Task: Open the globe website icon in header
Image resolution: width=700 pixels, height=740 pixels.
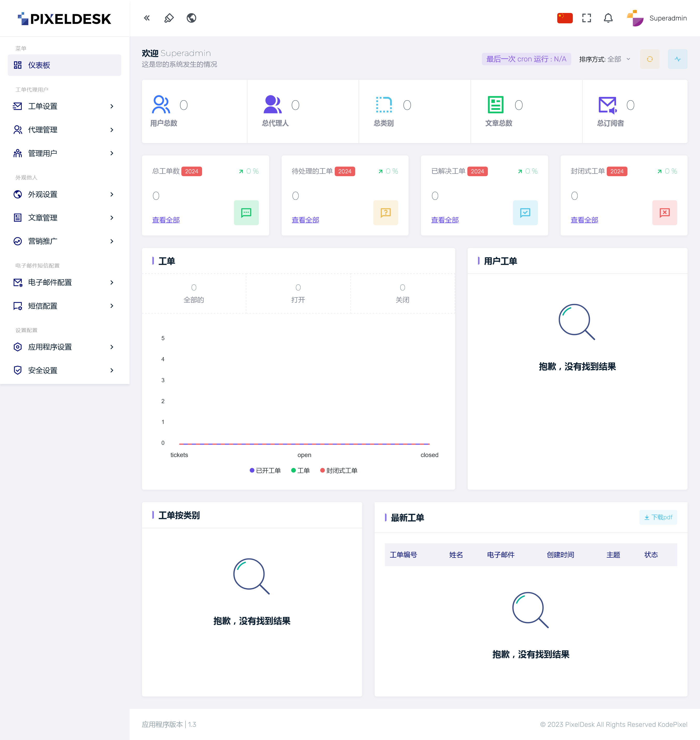Action: pyautogui.click(x=191, y=18)
